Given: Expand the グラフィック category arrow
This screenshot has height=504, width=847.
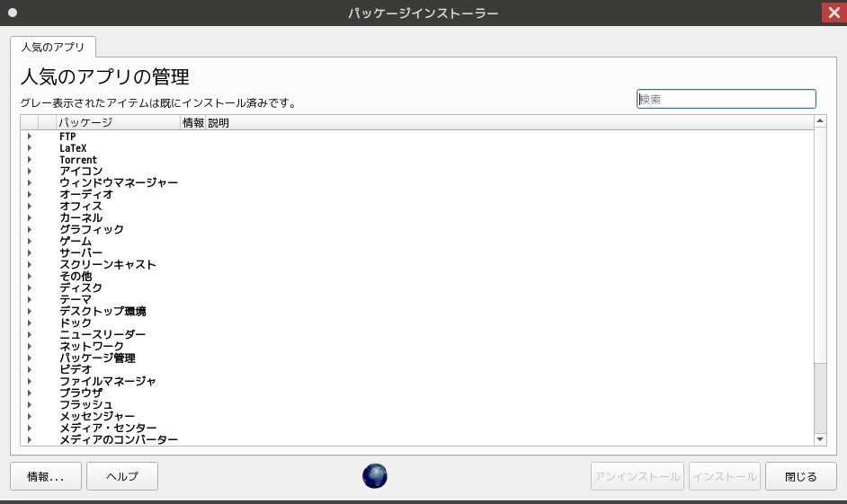Looking at the screenshot, I should [29, 229].
